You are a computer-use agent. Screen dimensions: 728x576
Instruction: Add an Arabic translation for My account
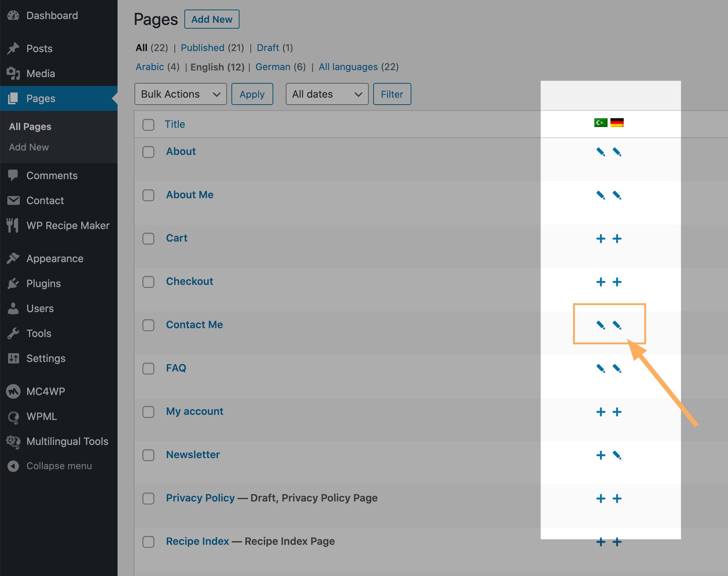coord(601,412)
